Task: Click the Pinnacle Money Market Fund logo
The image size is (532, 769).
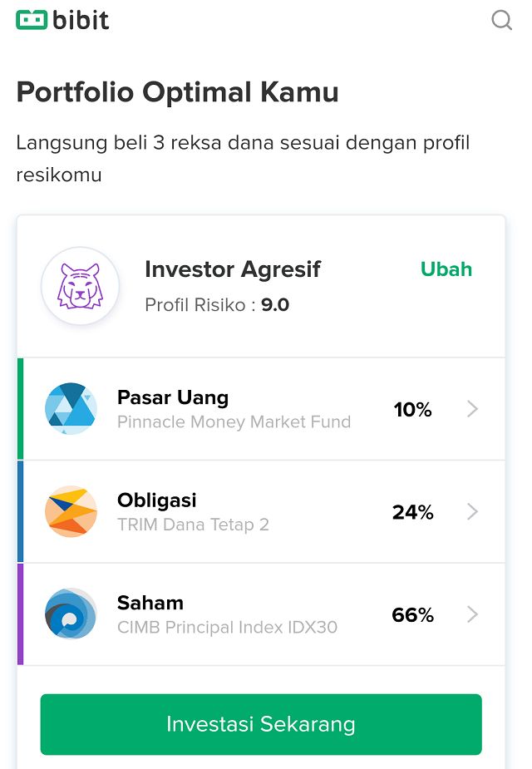Action: click(x=71, y=409)
